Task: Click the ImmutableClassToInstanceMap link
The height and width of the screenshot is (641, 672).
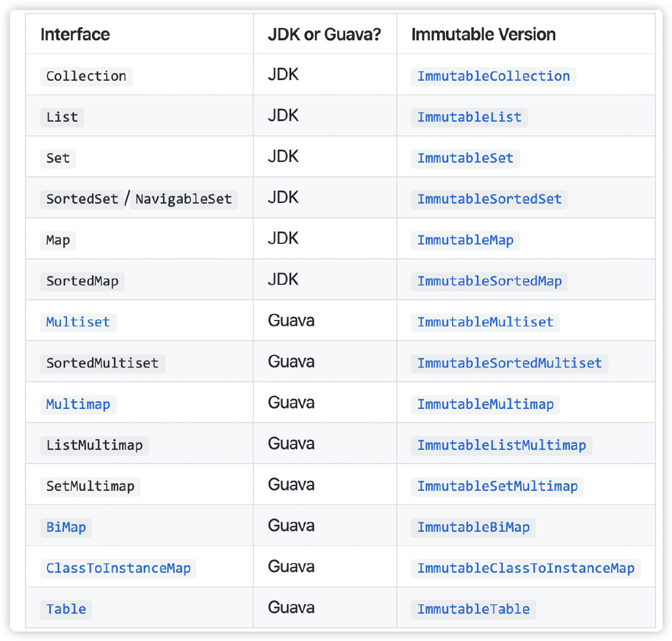Action: (x=526, y=568)
